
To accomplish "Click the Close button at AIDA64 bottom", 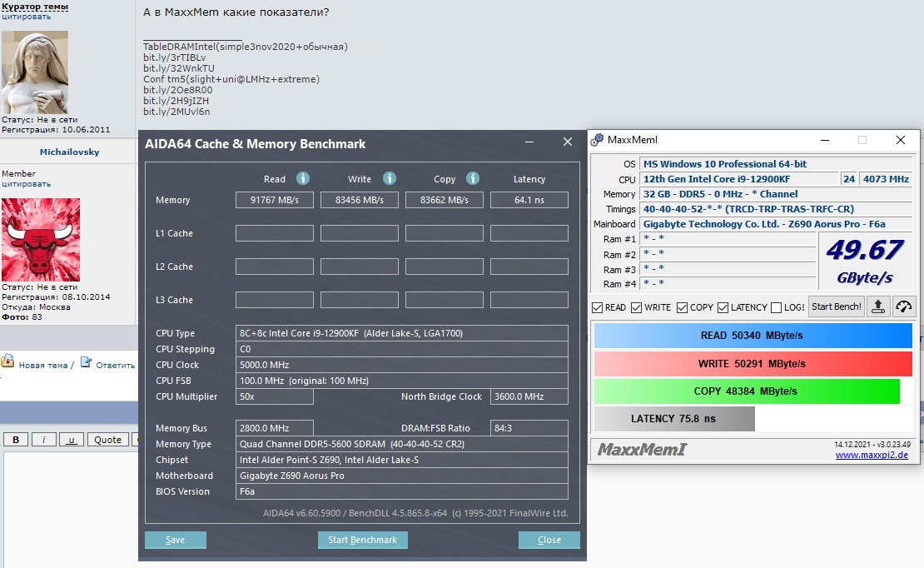I will coord(549,540).
